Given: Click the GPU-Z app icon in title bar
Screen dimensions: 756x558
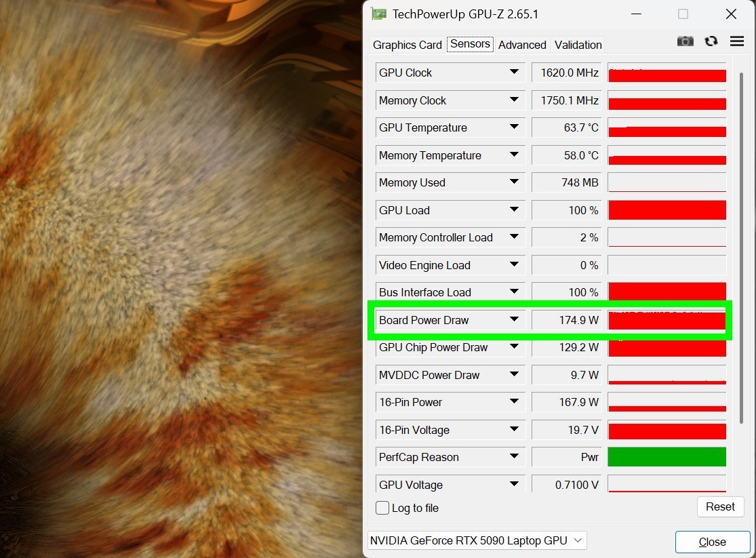Looking at the screenshot, I should point(378,14).
